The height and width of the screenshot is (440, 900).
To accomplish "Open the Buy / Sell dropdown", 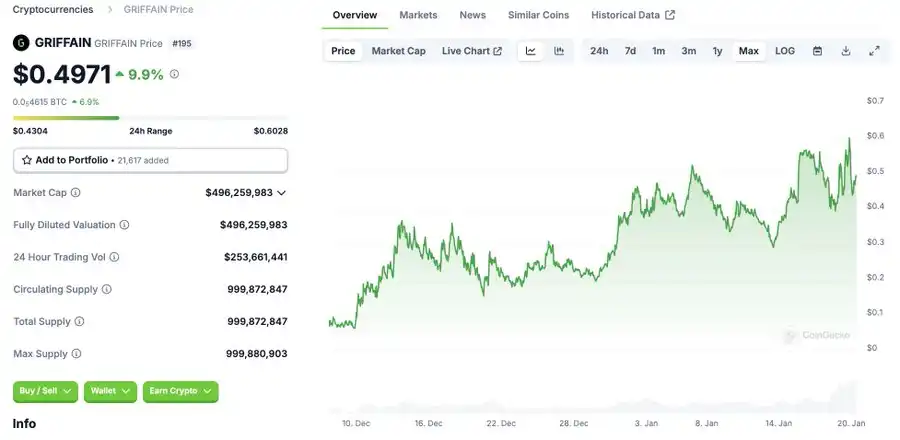I will [x=45, y=391].
